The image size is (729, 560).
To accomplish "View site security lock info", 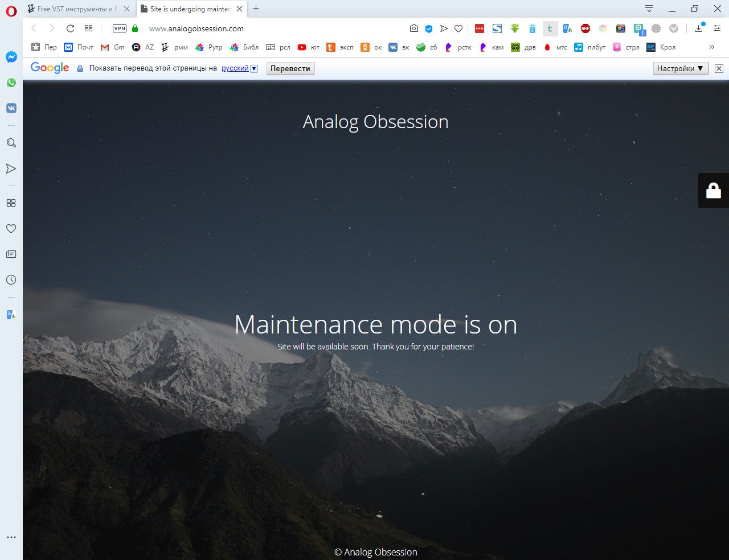I will (135, 28).
